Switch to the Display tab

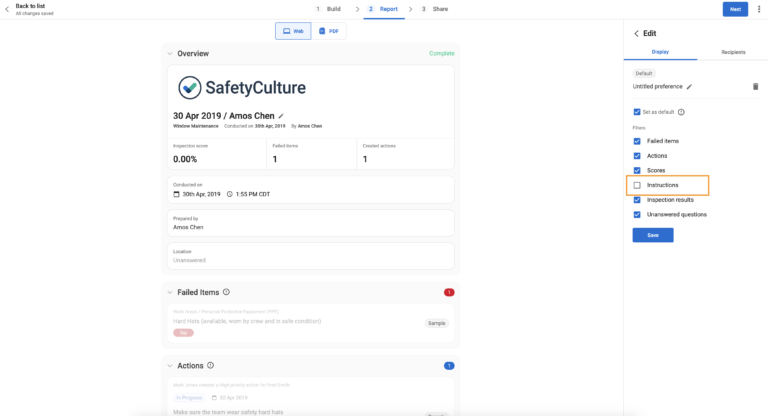660,52
